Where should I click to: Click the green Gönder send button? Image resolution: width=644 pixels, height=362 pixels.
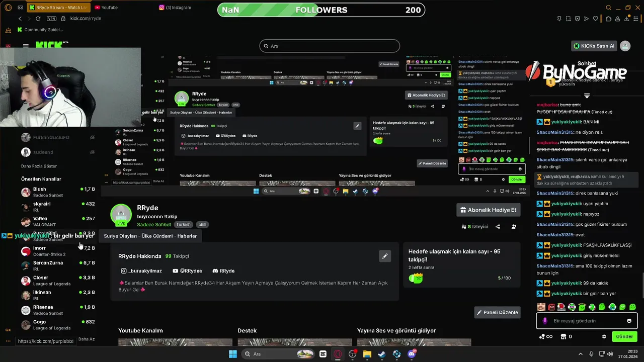(624, 336)
